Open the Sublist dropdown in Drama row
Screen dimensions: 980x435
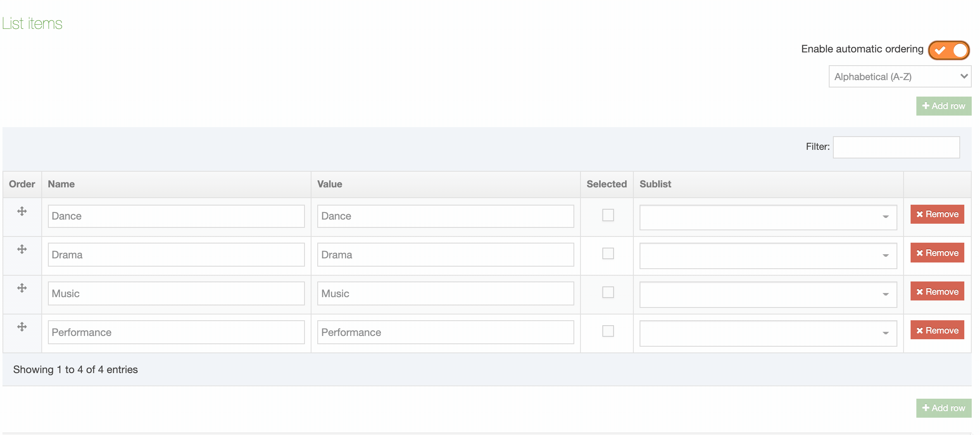point(768,256)
